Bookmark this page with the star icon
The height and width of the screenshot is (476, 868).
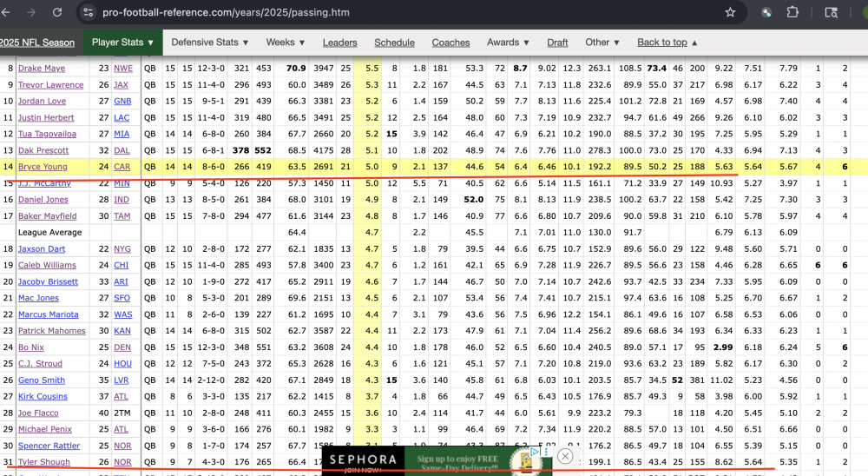click(x=730, y=12)
